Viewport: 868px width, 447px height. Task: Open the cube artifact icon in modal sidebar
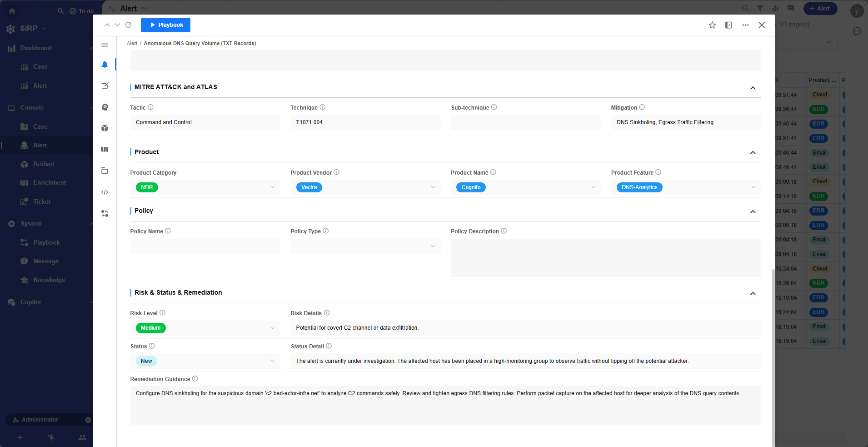click(105, 128)
